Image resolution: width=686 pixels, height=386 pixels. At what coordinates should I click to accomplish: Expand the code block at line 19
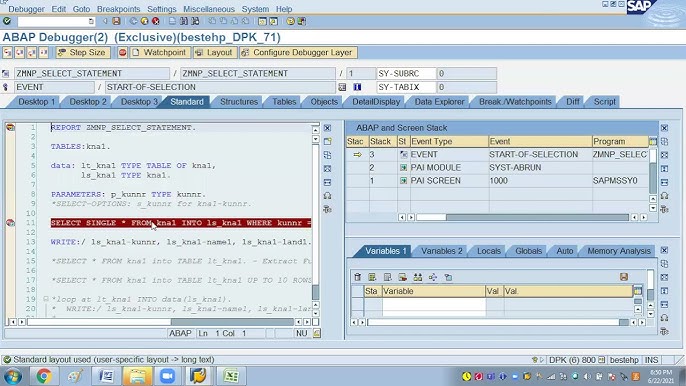point(46,299)
